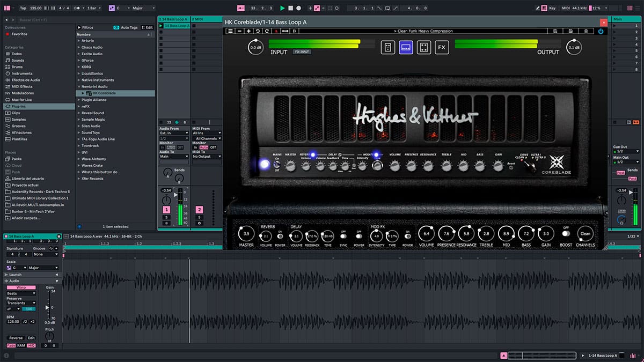Open the Audio To Main dropdown
Viewport: 644px width, 362px height.
coord(173,157)
